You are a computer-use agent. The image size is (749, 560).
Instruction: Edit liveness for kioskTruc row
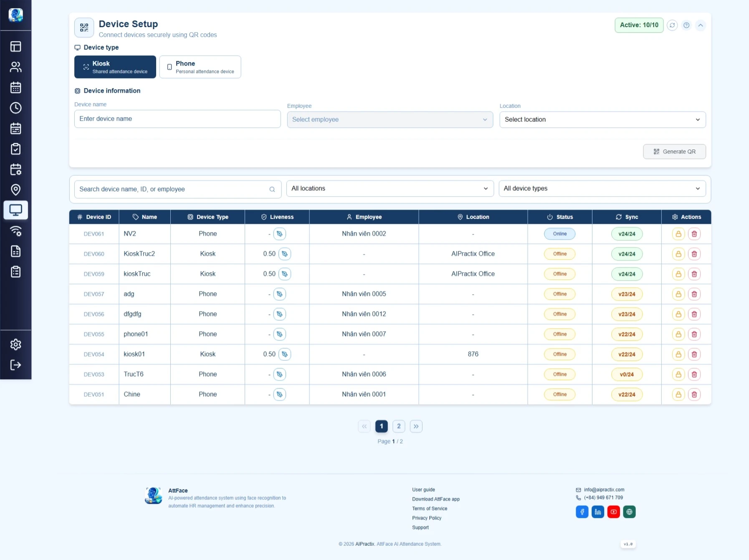pos(285,274)
